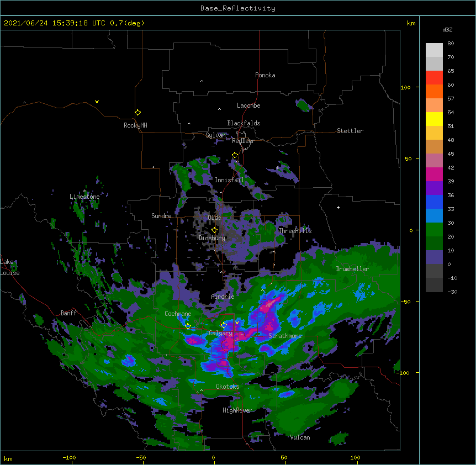
Task: Click the Lake Louise label
Action: click(10, 267)
